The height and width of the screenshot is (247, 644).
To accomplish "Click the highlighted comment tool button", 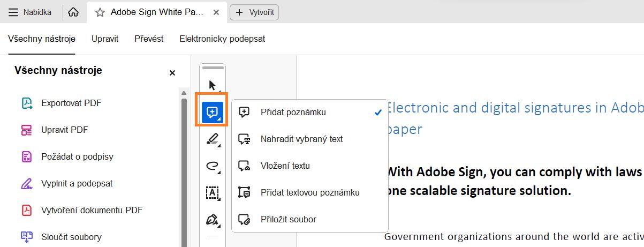I will pyautogui.click(x=213, y=112).
